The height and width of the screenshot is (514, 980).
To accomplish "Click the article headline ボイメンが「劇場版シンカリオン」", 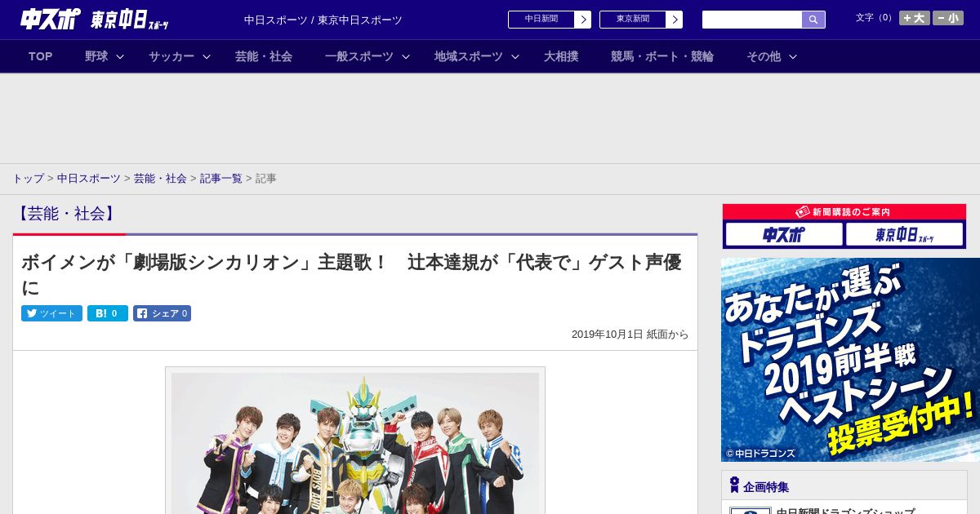I will click(x=351, y=275).
